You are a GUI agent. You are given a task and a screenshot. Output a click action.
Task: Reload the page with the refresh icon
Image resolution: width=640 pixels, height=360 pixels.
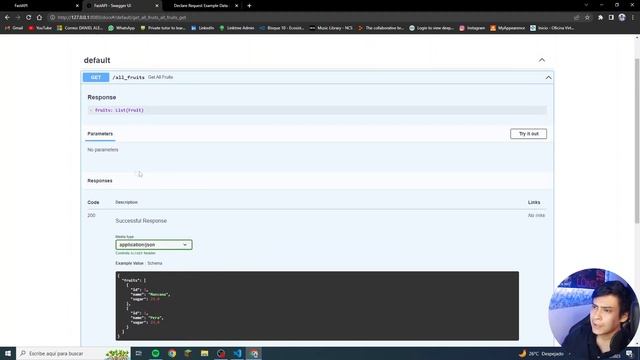[29, 18]
